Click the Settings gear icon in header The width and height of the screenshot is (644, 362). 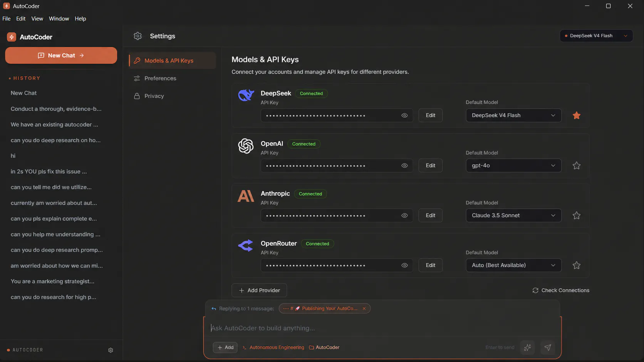(138, 36)
